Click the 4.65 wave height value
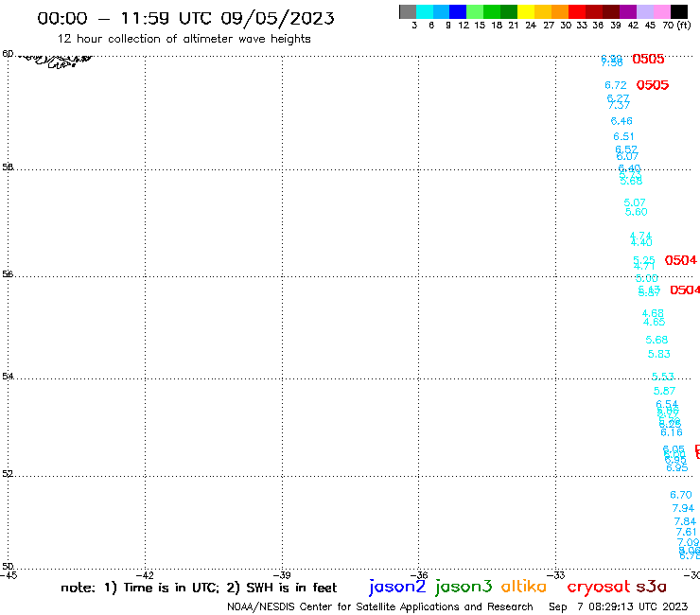Image resolution: width=700 pixels, height=615 pixels. click(x=654, y=322)
